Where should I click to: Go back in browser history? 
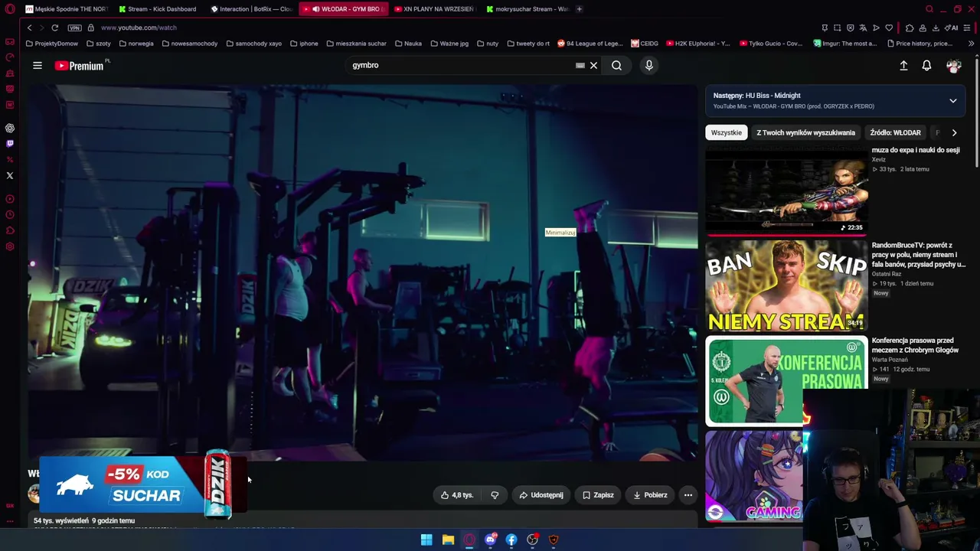29,28
